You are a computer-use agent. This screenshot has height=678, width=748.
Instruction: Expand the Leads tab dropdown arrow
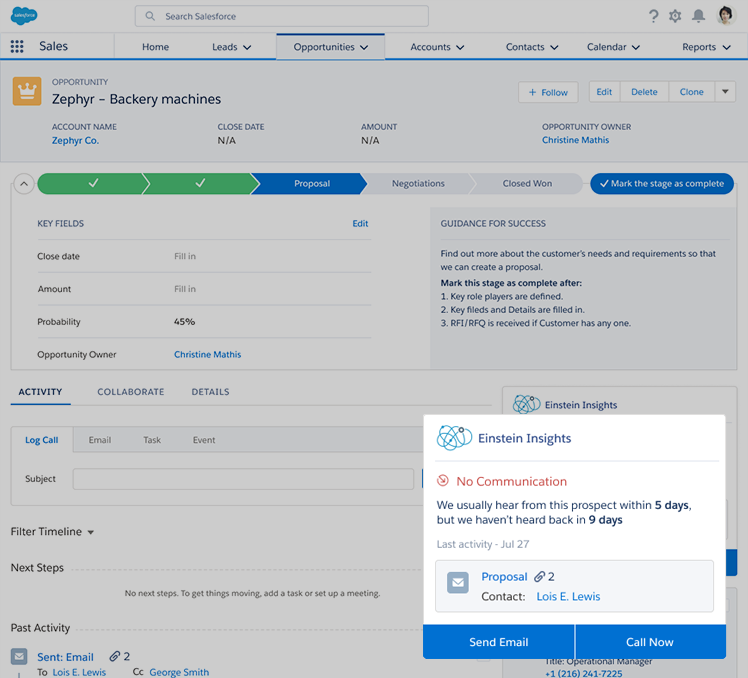[247, 47]
